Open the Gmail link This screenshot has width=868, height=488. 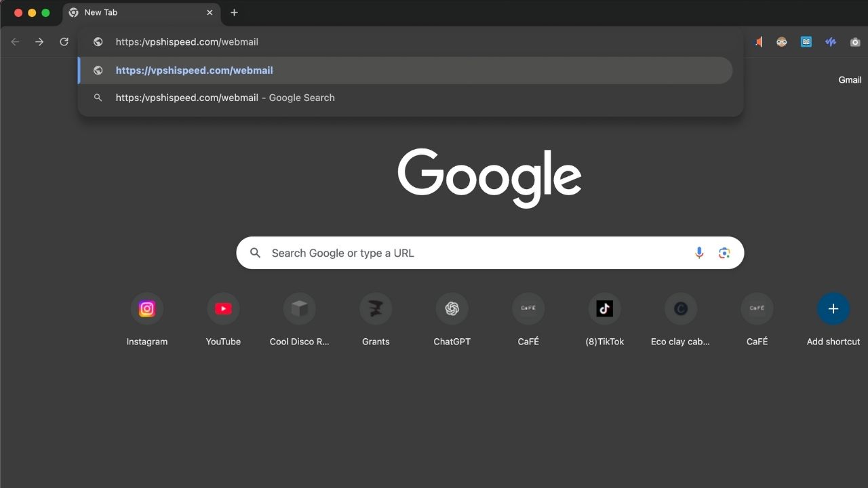click(x=850, y=80)
